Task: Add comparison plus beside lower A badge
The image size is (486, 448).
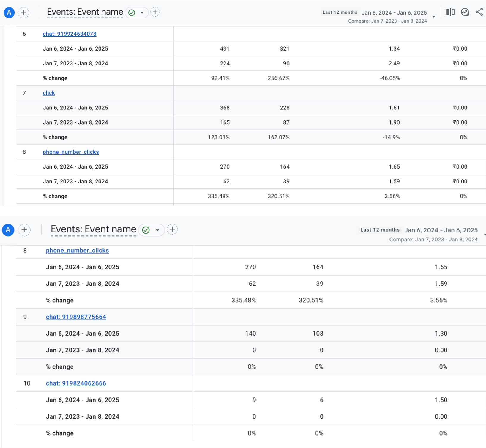Action: coord(24,230)
